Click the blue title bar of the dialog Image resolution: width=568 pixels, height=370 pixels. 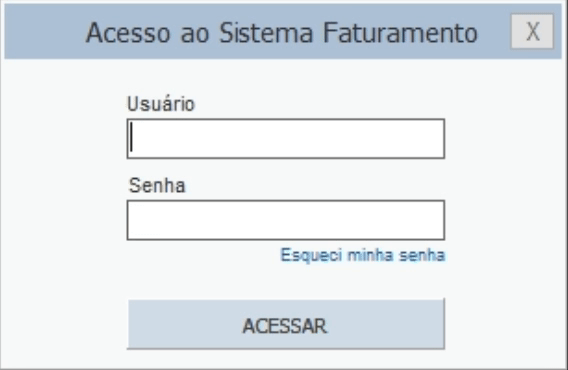(x=283, y=32)
